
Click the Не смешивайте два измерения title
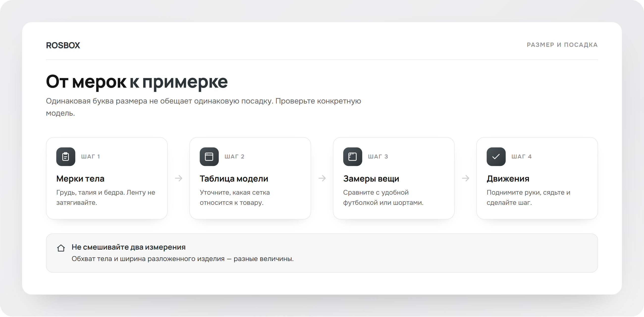(x=129, y=247)
